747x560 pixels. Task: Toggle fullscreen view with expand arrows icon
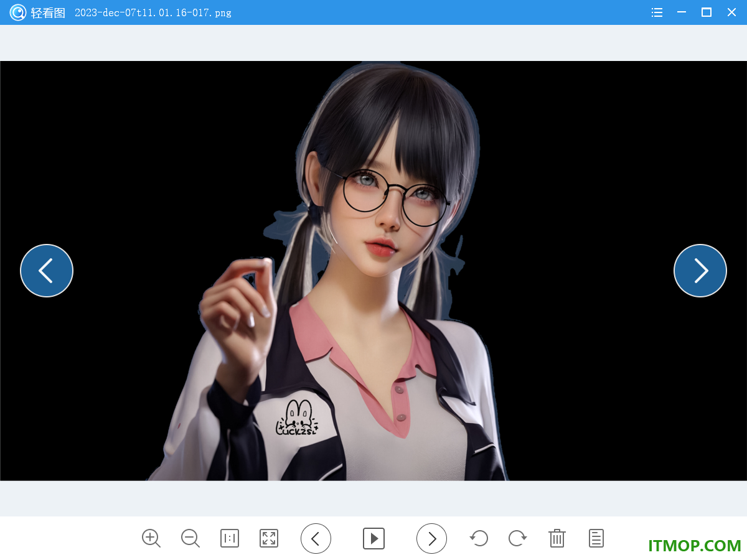click(269, 538)
